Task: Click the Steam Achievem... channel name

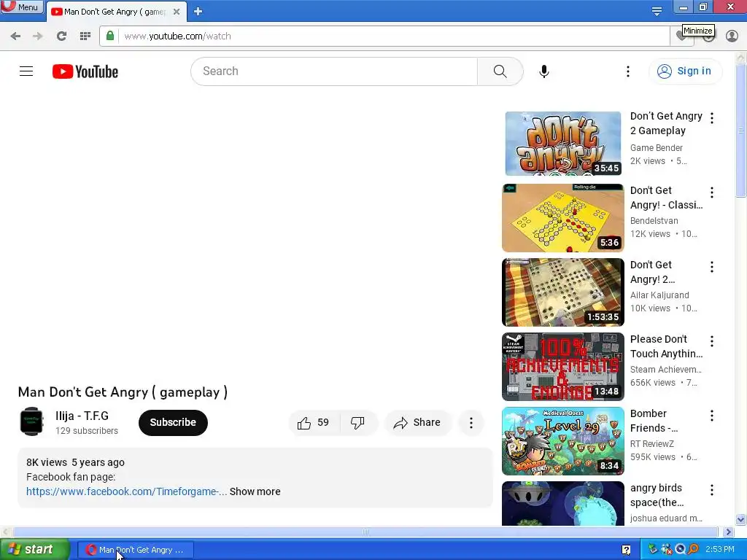Action: click(665, 370)
